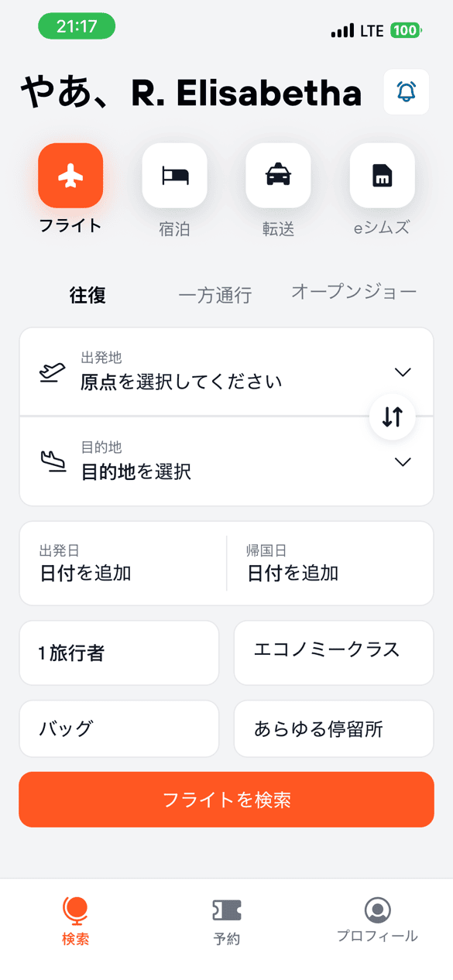Screen dimensions: 453x980
Task: Toggle the バッグ baggage option
Action: pyautogui.click(x=118, y=728)
